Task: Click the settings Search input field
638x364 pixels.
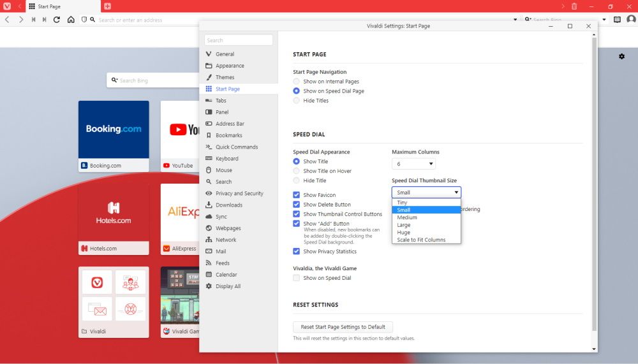Action: click(x=239, y=40)
